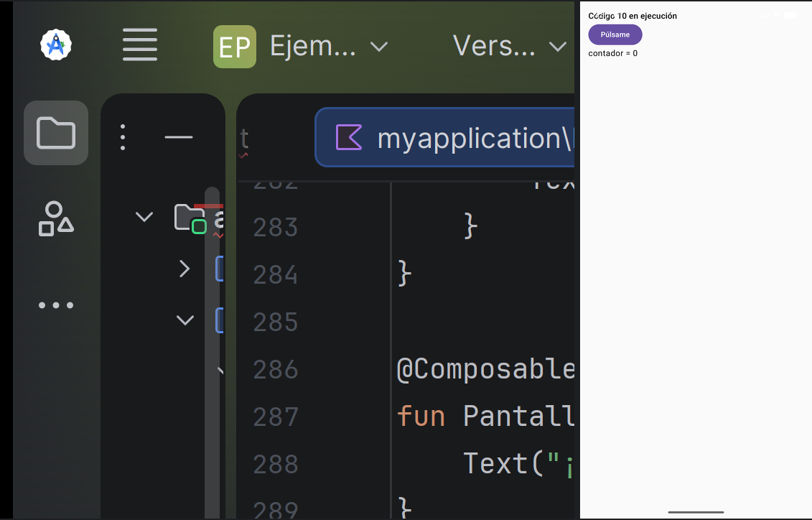Screen dimensions: 812x520
Task: Open the Project folder tool window
Action: 56,133
